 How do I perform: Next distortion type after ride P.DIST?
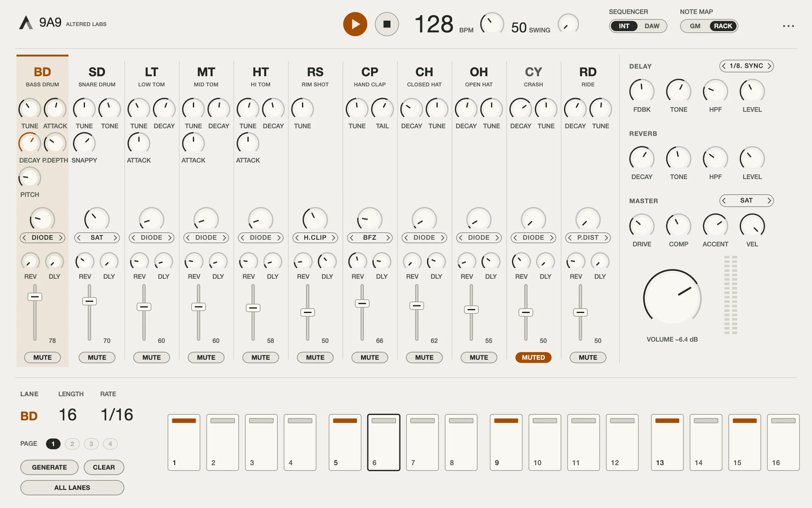(x=606, y=237)
